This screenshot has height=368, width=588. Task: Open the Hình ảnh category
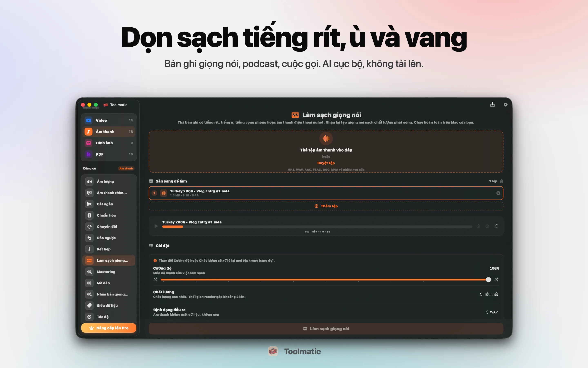tap(109, 143)
